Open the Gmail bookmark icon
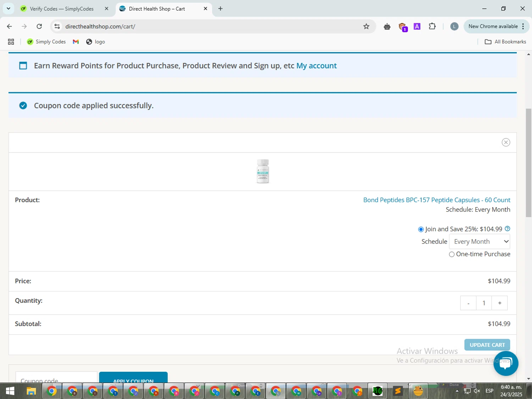 (76, 42)
